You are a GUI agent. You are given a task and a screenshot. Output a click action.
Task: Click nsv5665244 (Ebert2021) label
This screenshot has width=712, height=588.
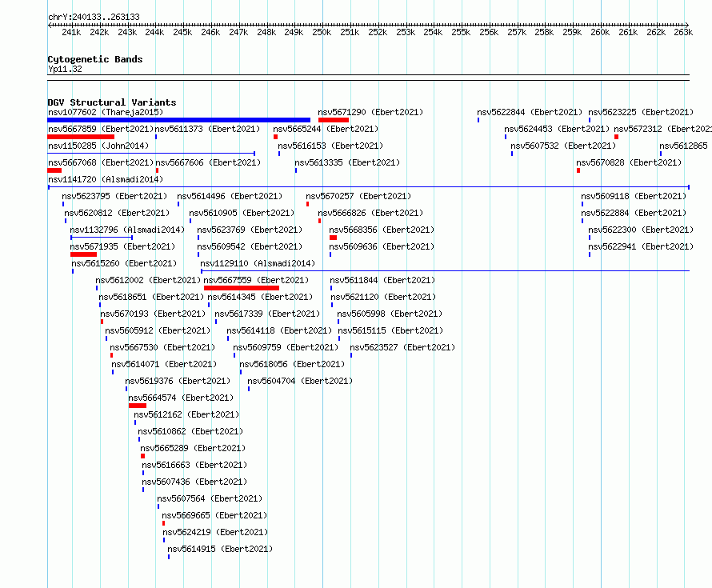[x=326, y=129]
